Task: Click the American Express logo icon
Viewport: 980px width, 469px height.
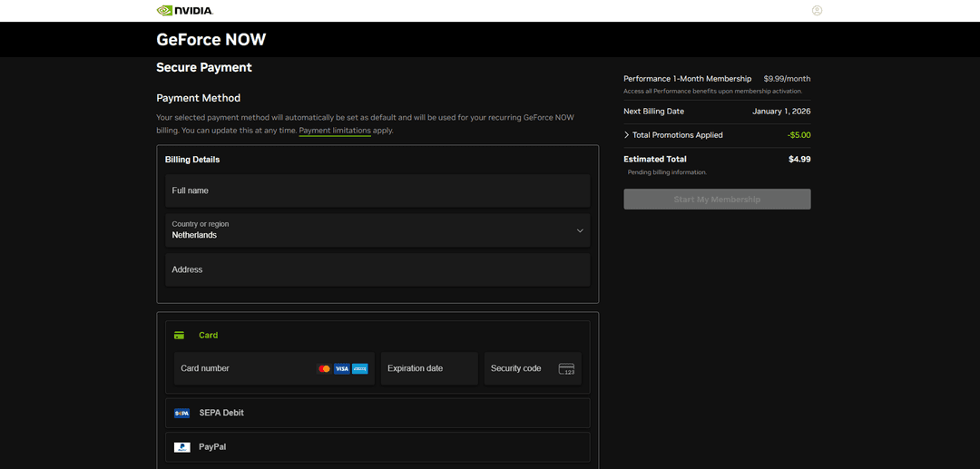Action: click(359, 368)
